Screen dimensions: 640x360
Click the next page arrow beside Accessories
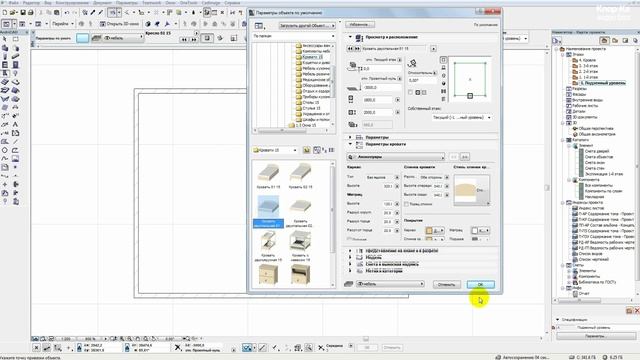(464, 157)
